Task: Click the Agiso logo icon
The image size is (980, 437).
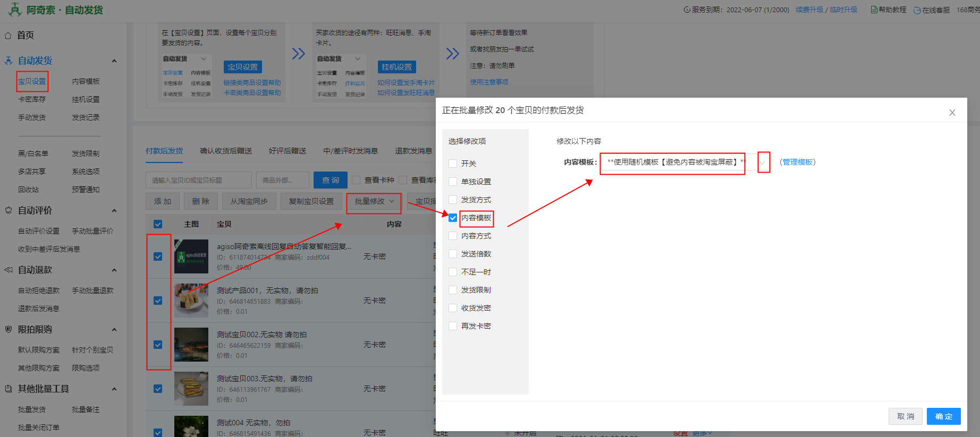Action: [14, 9]
